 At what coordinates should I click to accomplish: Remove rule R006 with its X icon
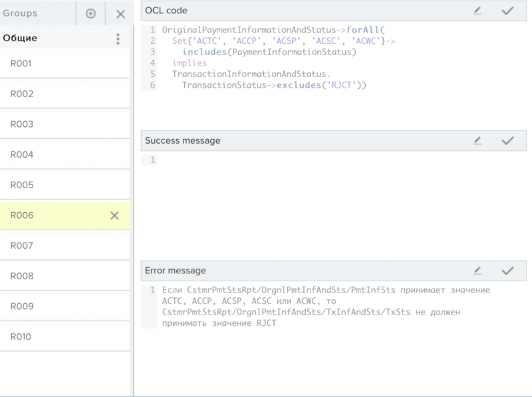[114, 215]
